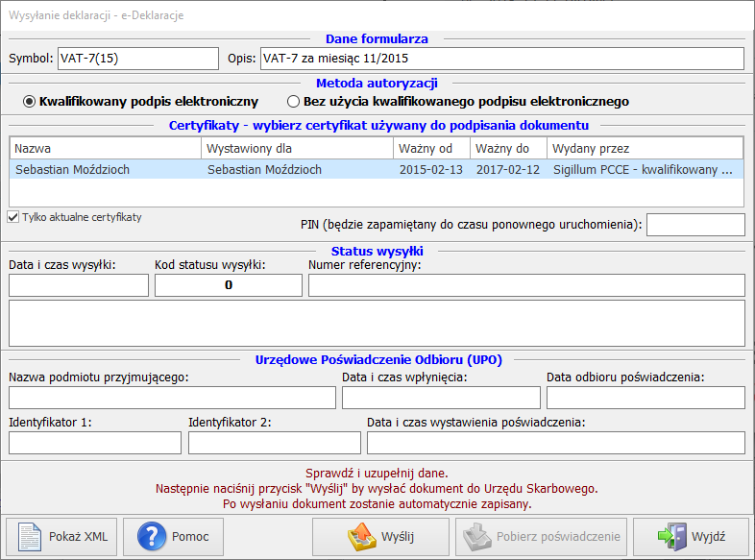Click the large status message text area
This screenshot has height=560, width=755.
[377, 323]
